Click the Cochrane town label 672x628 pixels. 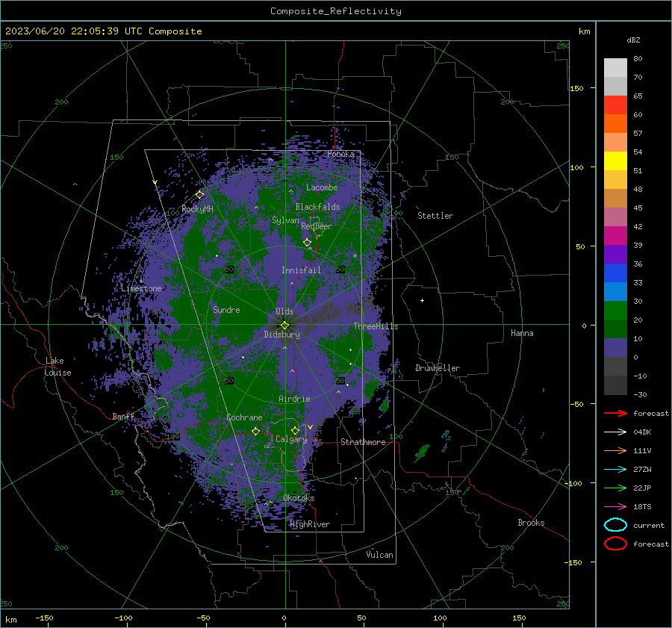point(244,417)
